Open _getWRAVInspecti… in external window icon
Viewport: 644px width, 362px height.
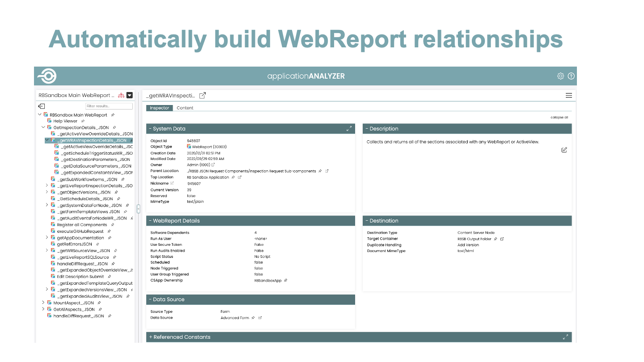point(203,95)
